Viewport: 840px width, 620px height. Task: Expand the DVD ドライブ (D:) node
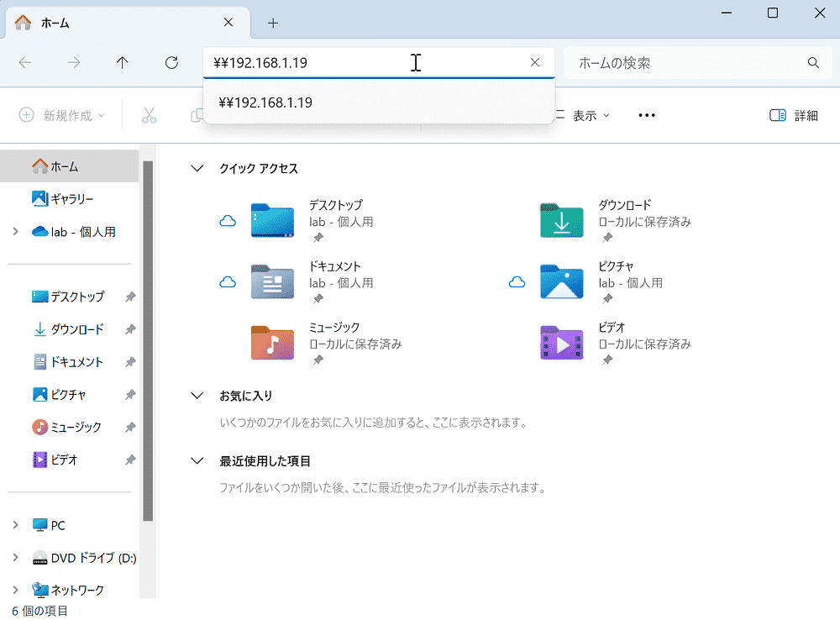pyautogui.click(x=15, y=558)
